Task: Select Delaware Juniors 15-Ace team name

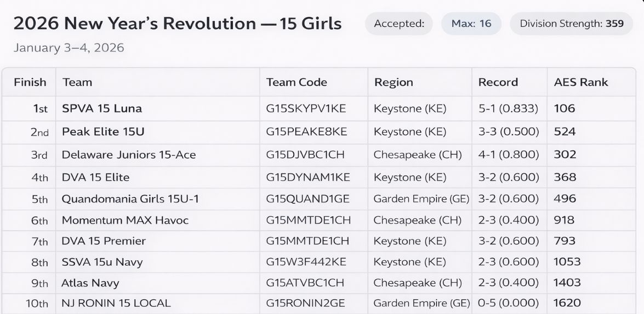Action: [128, 155]
